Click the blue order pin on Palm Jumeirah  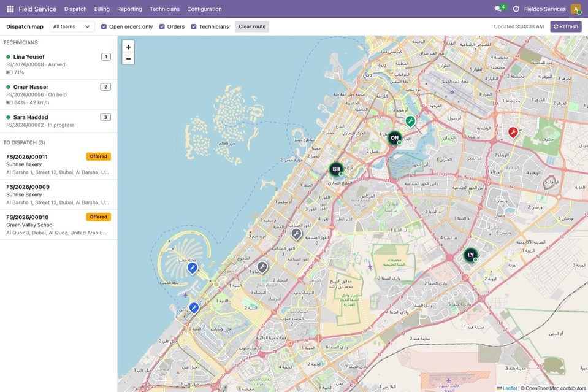193,268
